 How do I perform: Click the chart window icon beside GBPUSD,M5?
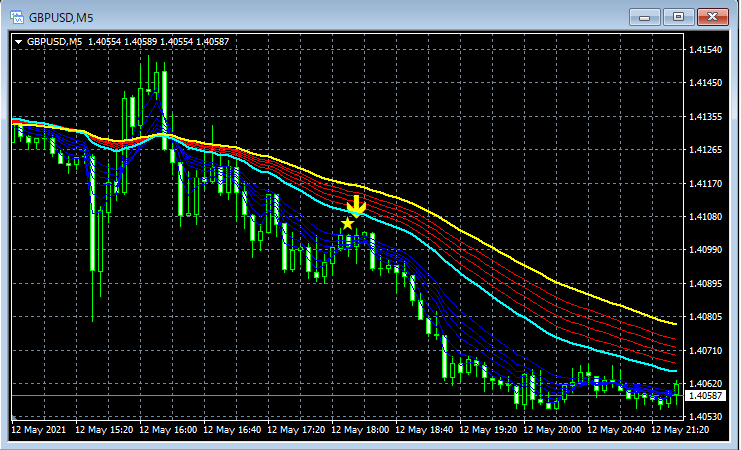[17, 17]
